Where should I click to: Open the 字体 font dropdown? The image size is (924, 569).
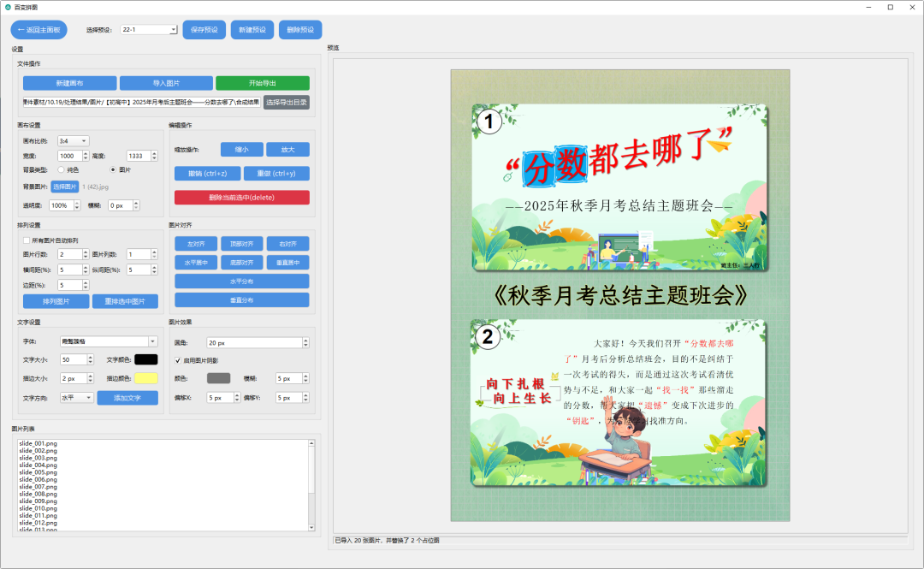point(108,341)
